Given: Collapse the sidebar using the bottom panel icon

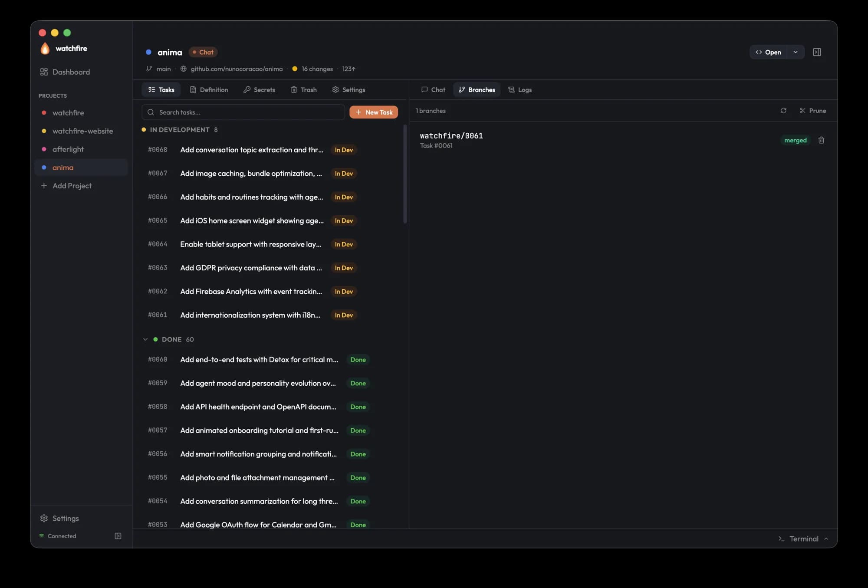Looking at the screenshot, I should coord(118,536).
